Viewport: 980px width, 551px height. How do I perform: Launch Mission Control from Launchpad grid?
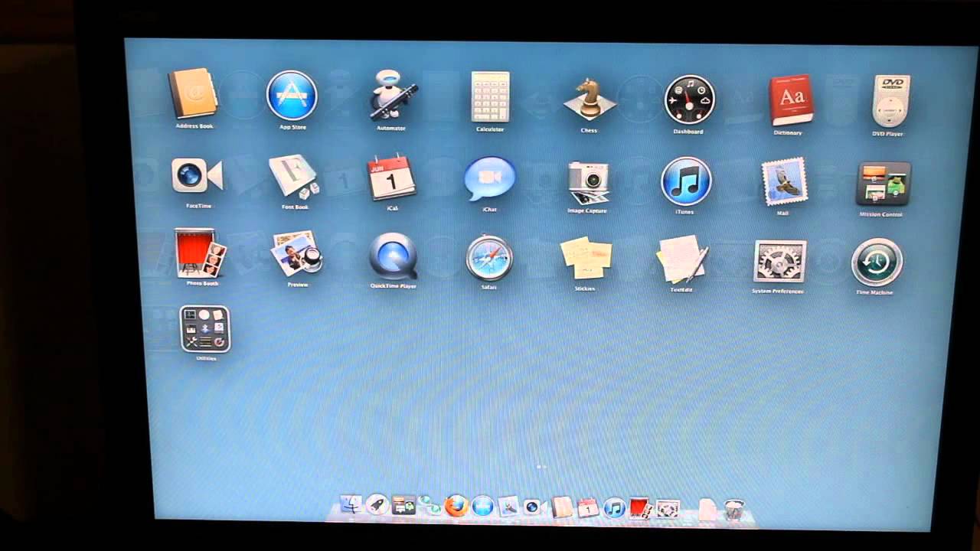tap(884, 184)
